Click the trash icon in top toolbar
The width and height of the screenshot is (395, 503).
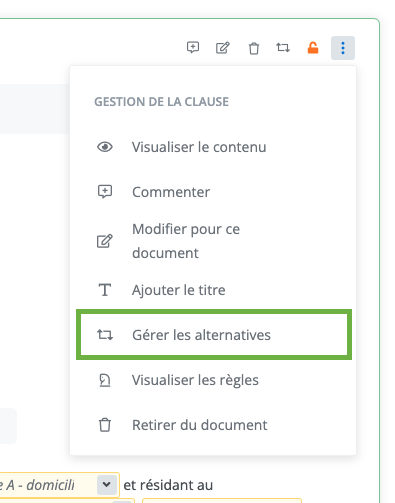(x=254, y=48)
